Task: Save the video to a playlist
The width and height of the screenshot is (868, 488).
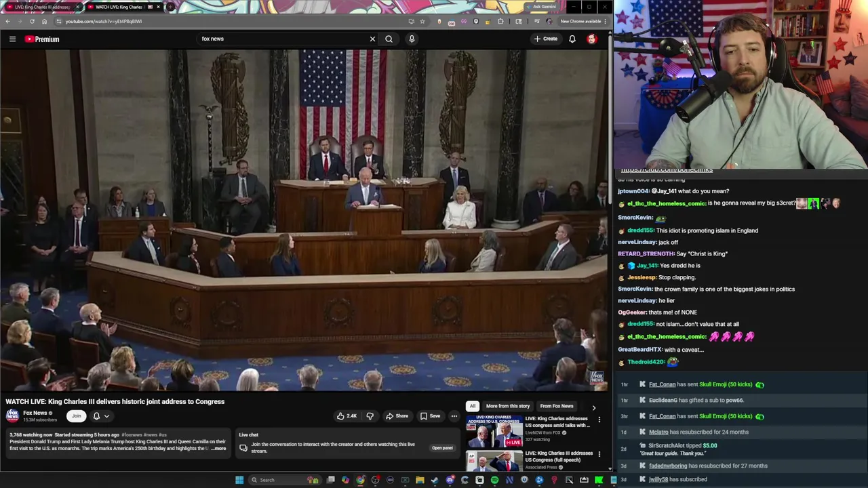Action: pyautogui.click(x=430, y=416)
